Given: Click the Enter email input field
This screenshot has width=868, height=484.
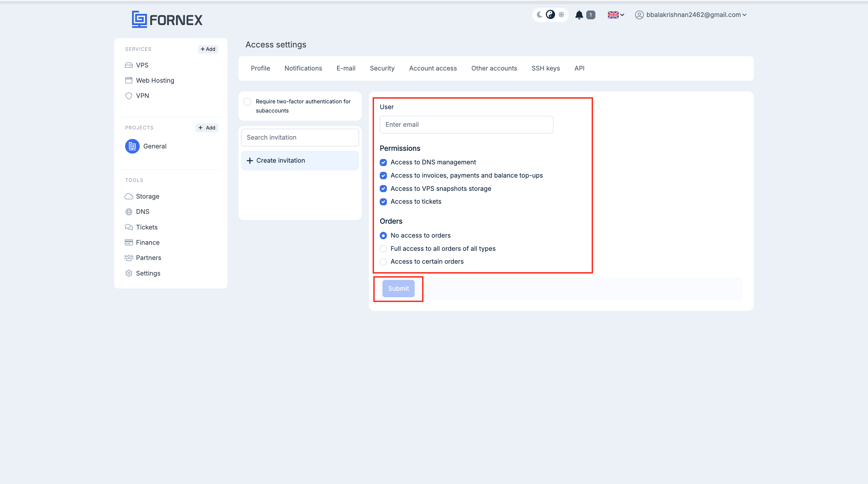Looking at the screenshot, I should (467, 125).
